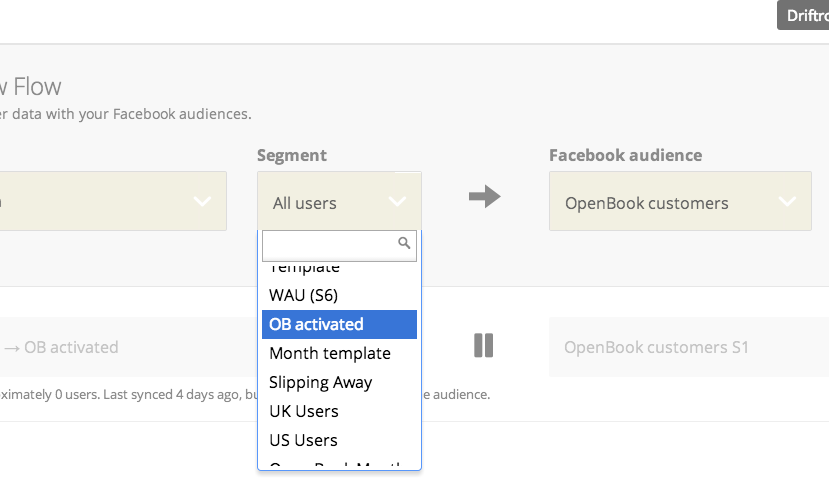Pause the OB activated flow
829x500 pixels.
tap(484, 346)
